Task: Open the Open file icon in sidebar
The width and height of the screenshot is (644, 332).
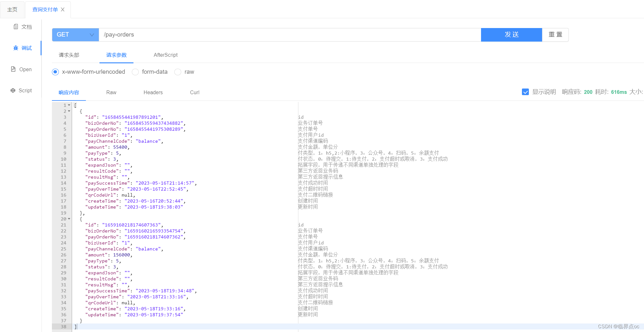Action: click(x=13, y=69)
